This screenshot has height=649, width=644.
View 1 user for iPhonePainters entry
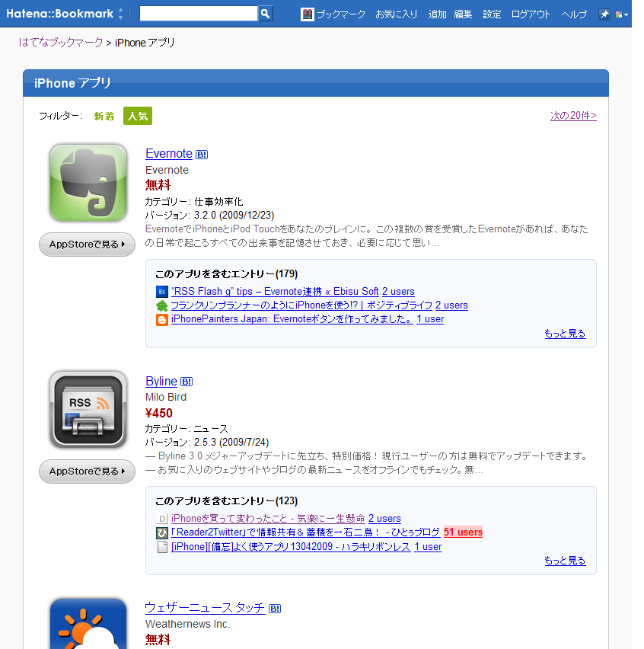pos(430,319)
